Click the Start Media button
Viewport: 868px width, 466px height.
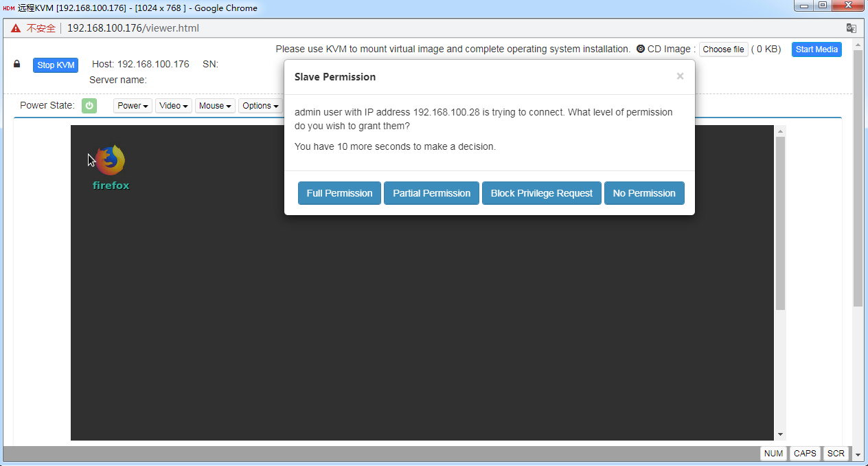click(x=816, y=49)
